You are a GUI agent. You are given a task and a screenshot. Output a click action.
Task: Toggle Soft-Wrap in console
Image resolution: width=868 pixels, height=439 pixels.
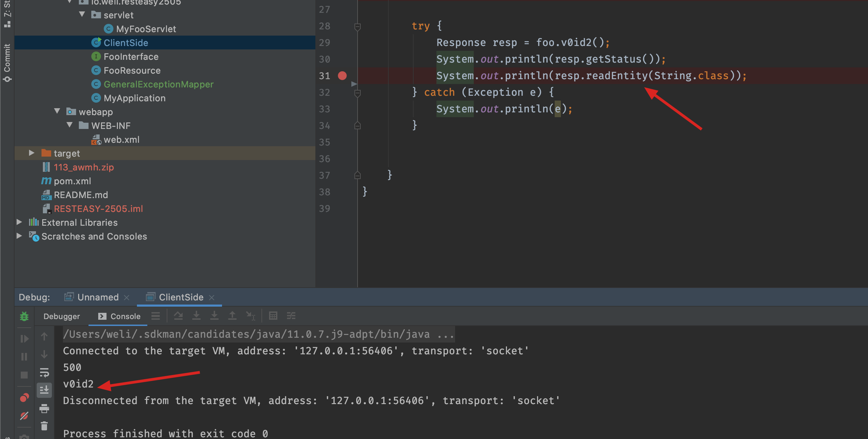44,373
